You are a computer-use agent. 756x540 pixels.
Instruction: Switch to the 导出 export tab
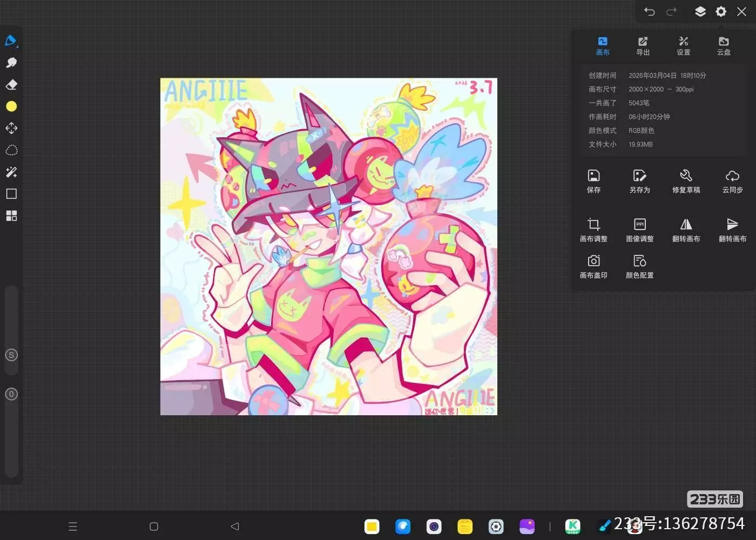pos(643,46)
